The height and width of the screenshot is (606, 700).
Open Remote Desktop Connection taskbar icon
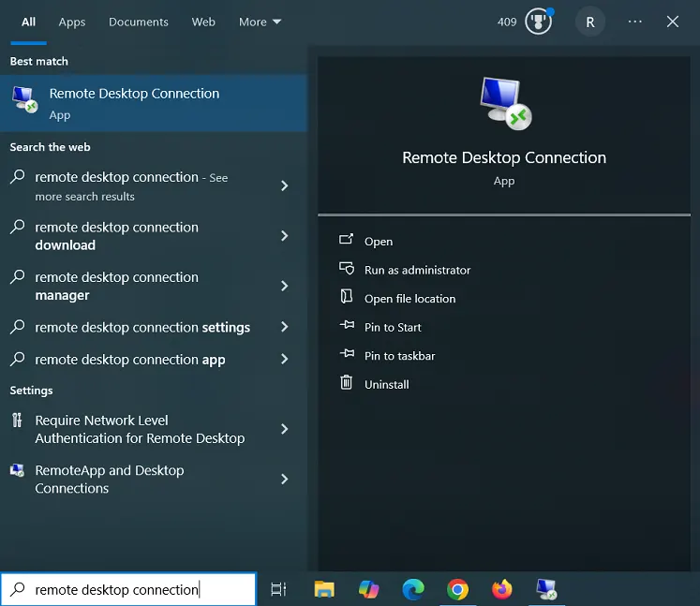tap(547, 589)
